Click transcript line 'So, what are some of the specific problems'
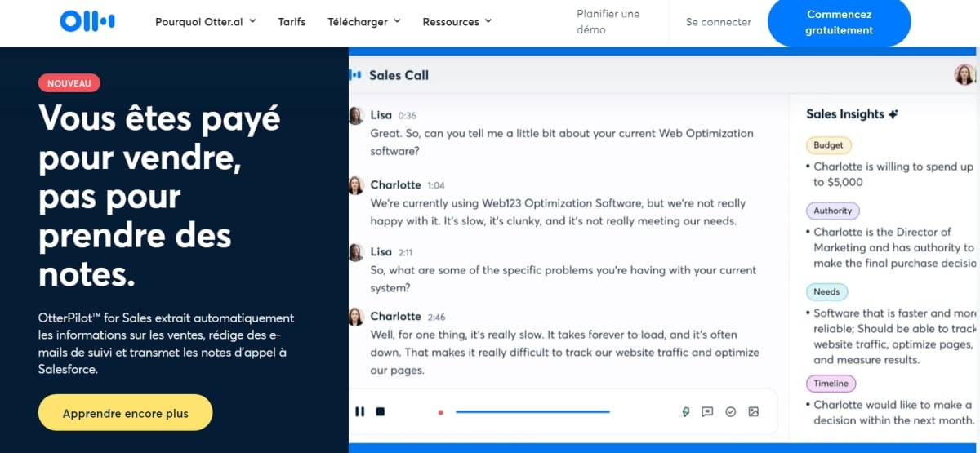The image size is (980, 453). tap(563, 270)
